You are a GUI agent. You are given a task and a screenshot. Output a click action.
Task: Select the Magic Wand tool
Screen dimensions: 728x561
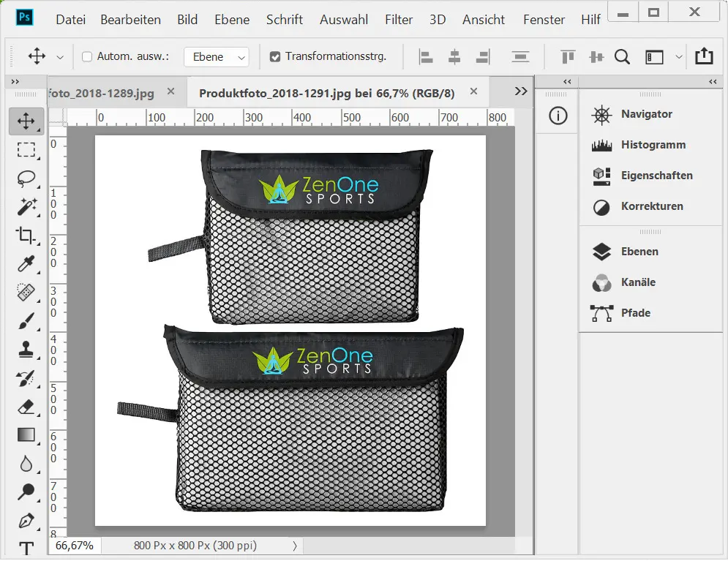tap(26, 207)
